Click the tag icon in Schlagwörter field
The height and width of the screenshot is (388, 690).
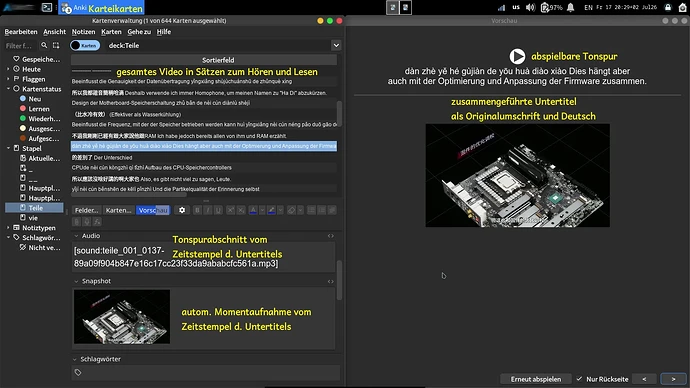tap(78, 373)
